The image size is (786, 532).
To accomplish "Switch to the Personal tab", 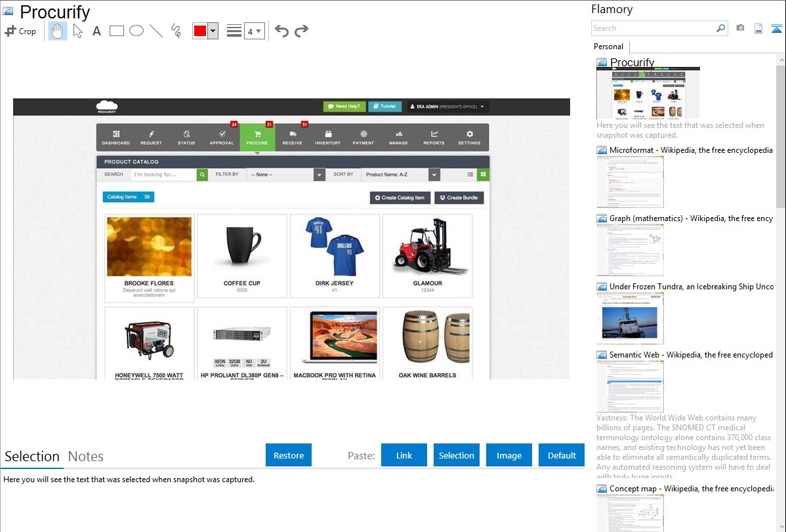I will point(609,46).
